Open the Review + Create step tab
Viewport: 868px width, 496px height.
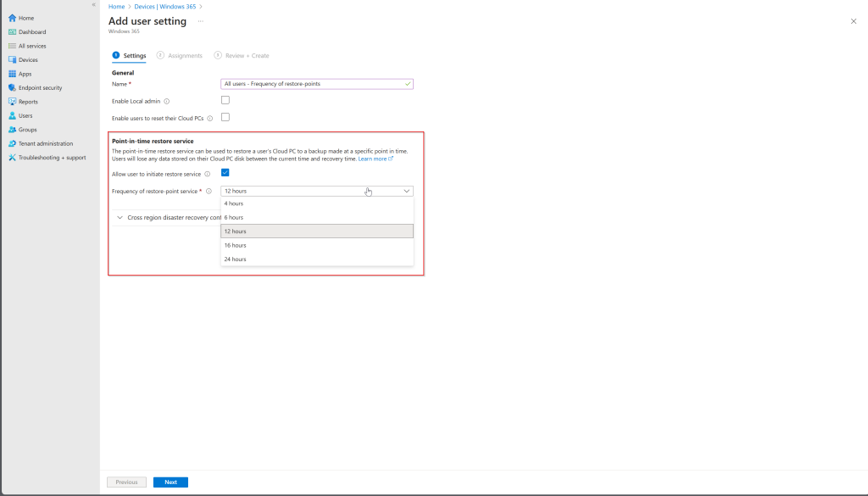click(242, 55)
